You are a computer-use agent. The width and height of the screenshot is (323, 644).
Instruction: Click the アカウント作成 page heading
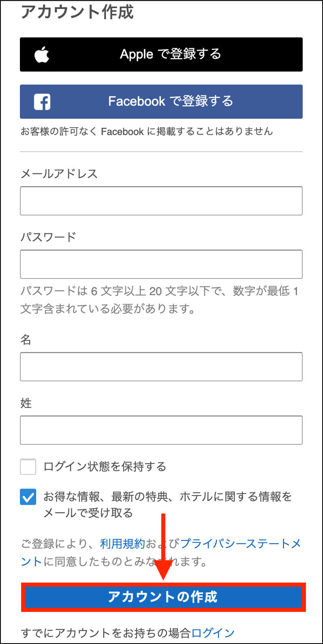tap(77, 12)
